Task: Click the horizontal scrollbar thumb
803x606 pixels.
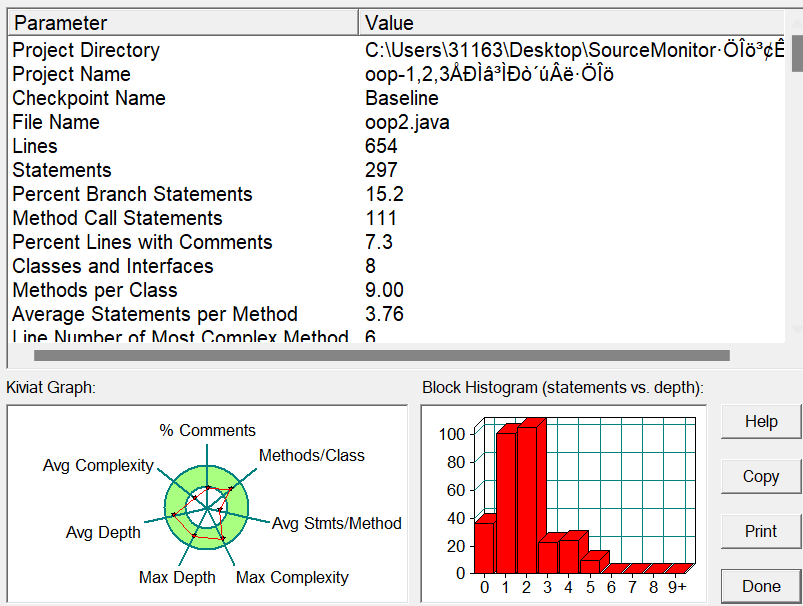Action: (381, 354)
